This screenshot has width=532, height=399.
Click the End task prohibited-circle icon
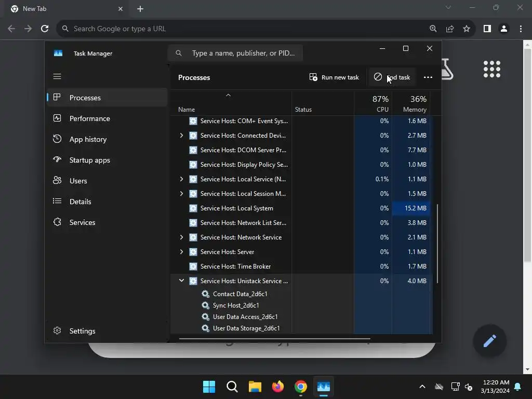point(378,77)
